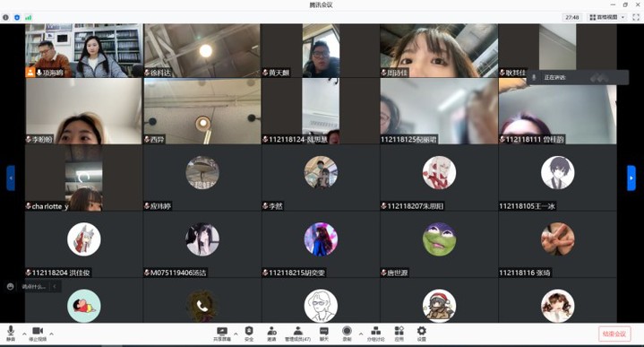Screen dimensions: 644x347
Task: Open the grid view (宫格视图) layout dropdown
Action: click(607, 17)
